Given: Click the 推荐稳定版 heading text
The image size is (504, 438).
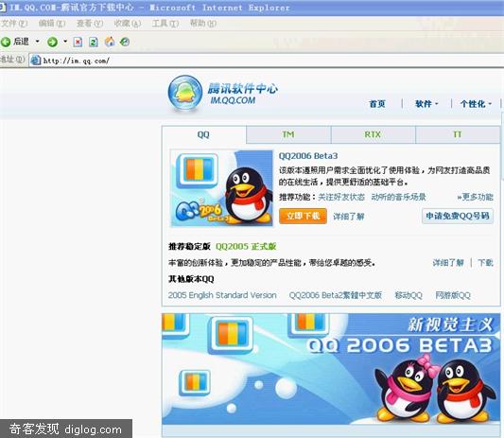Looking at the screenshot, I should [x=189, y=246].
